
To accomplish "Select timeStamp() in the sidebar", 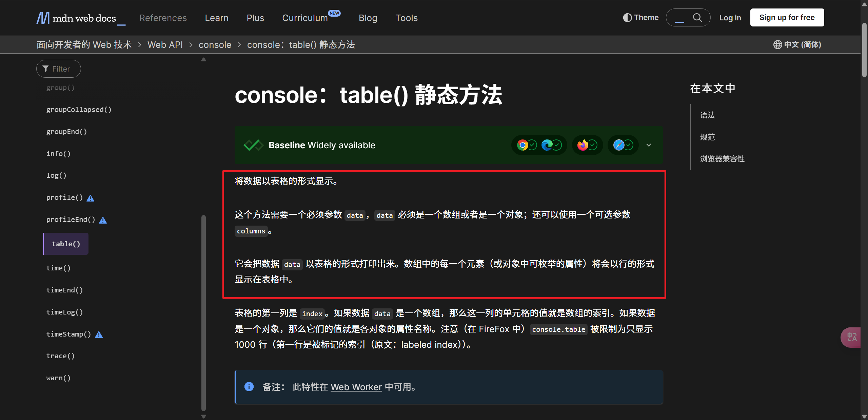I will pos(69,334).
